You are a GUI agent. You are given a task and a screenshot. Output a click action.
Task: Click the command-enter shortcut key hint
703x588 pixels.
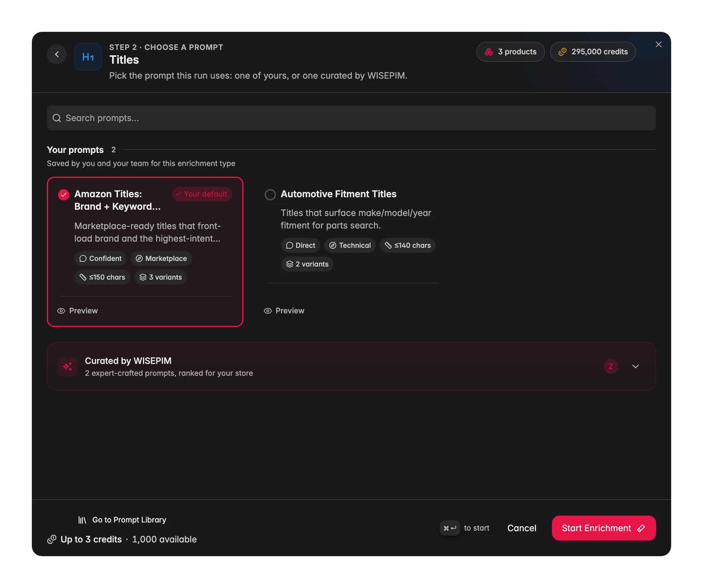450,528
